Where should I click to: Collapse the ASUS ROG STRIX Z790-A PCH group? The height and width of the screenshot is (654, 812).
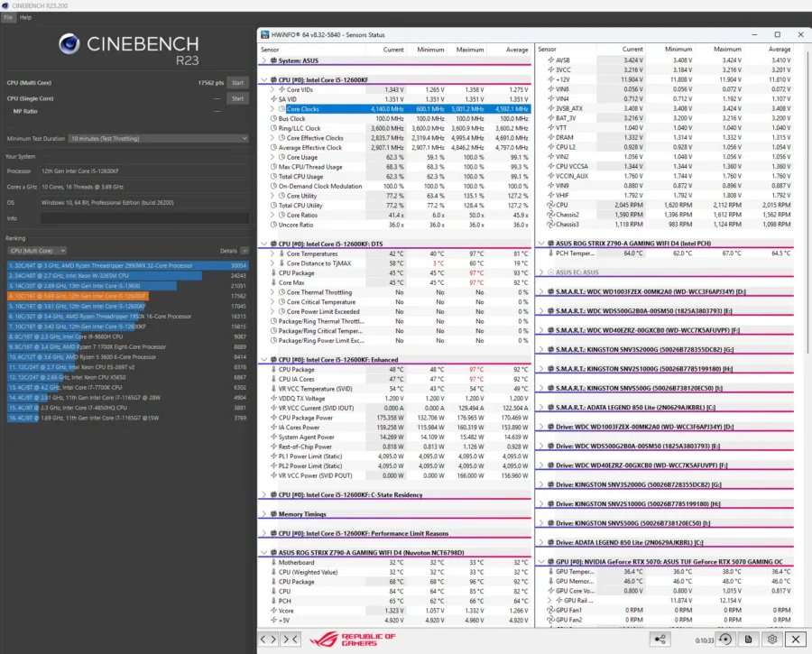[x=541, y=243]
